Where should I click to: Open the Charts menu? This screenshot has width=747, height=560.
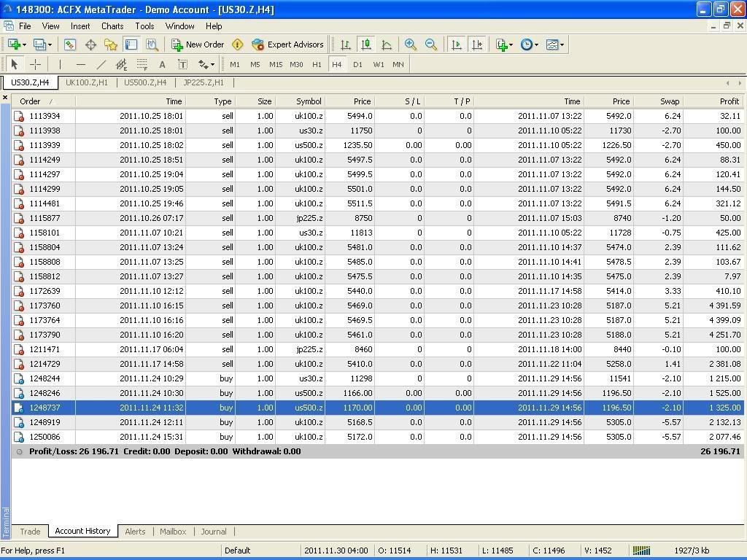[112, 26]
